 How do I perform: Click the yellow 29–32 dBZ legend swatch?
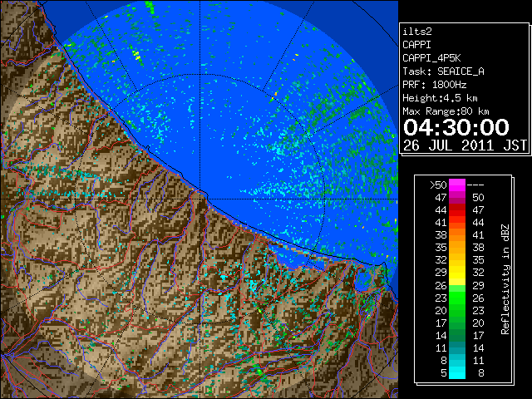coord(457,273)
